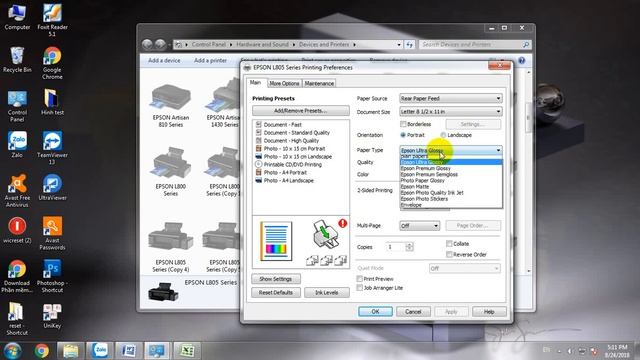Open the Paper Source dropdown
The height and width of the screenshot is (360, 640).
pyautogui.click(x=451, y=98)
